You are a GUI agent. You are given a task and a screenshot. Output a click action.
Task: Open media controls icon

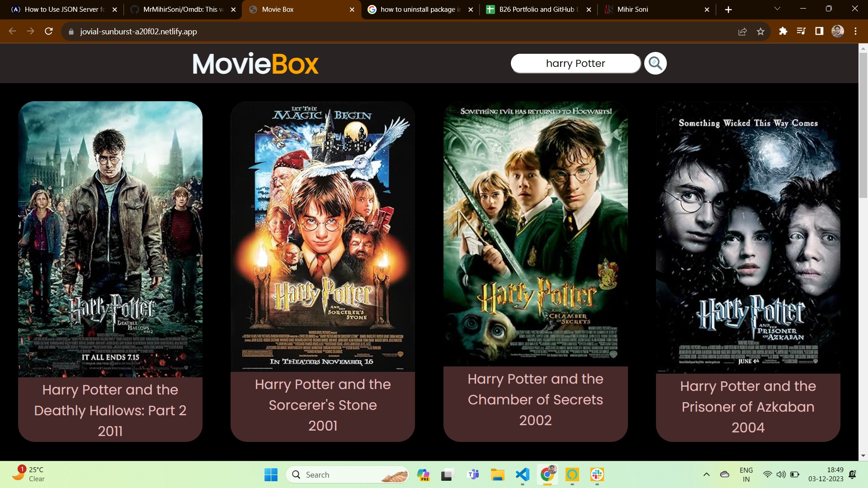click(x=801, y=31)
